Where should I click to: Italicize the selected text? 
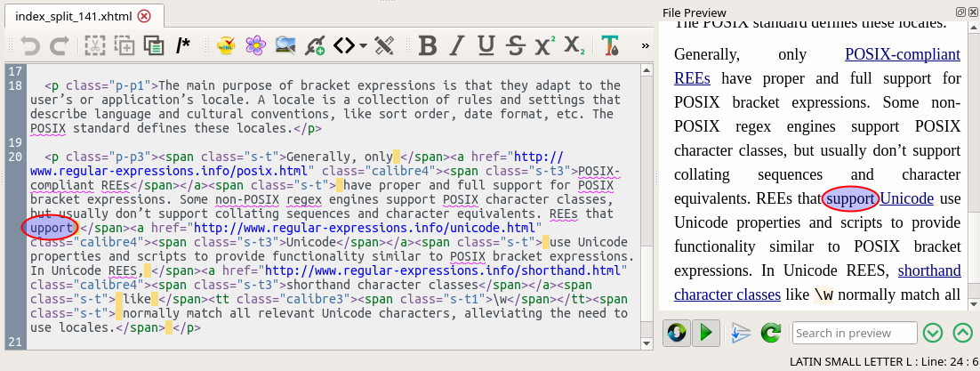[457, 45]
